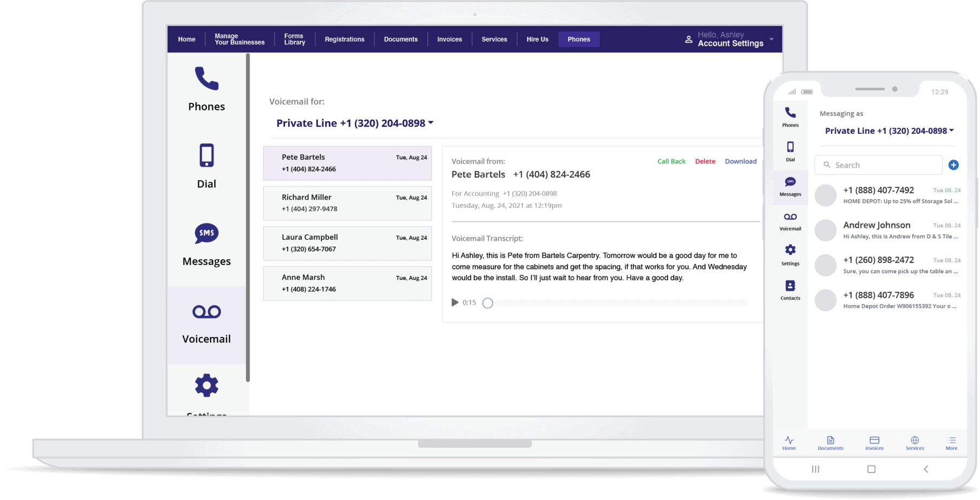Open +1 (260) 898-2472 conversation

(888, 265)
